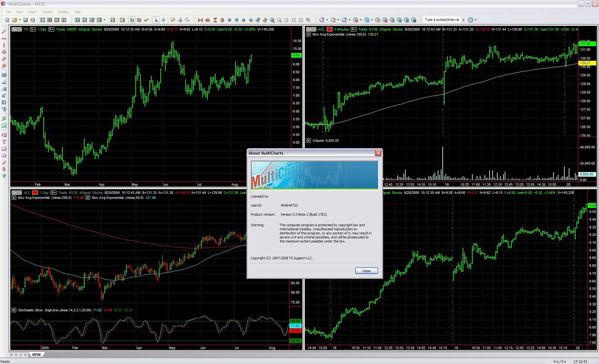Go to last workspace tab arrow
The height and width of the screenshot is (364, 599).
(x=26, y=355)
